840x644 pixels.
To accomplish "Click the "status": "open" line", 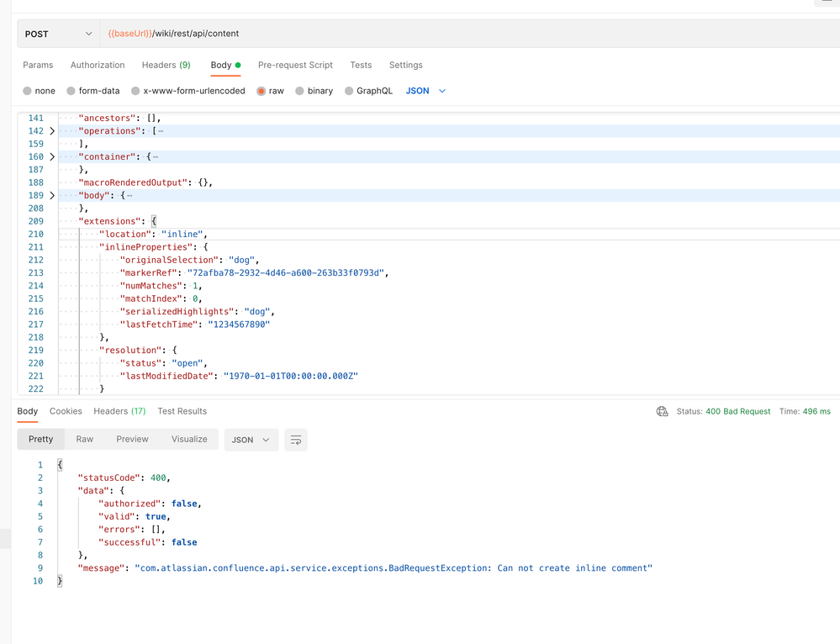I will point(163,363).
